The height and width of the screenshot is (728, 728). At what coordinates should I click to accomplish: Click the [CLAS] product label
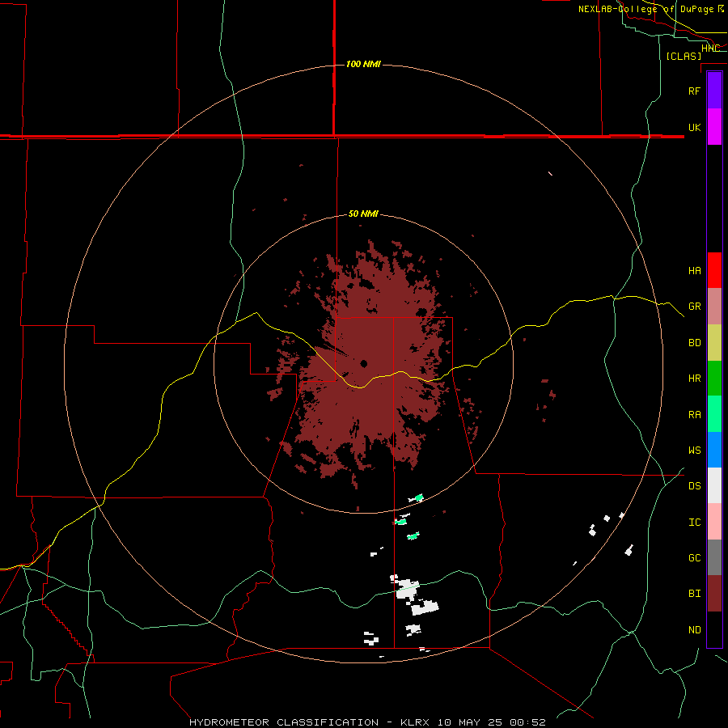pos(684,56)
